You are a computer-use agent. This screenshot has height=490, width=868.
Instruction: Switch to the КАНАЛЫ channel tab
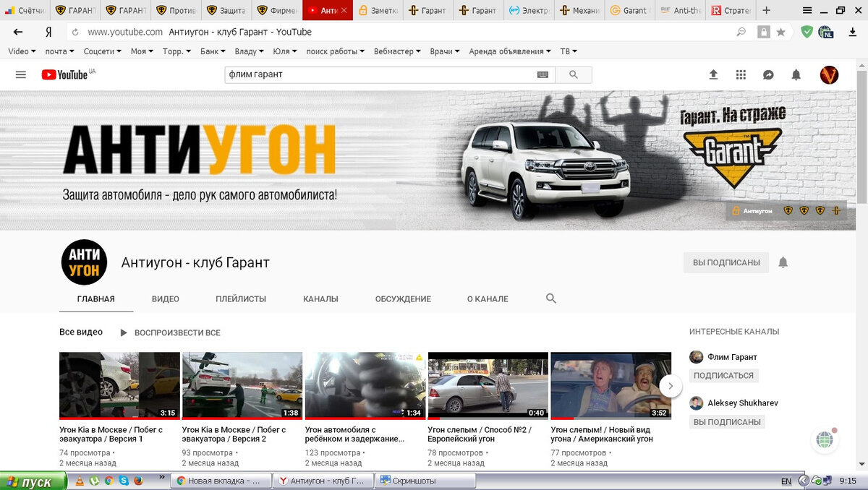pyautogui.click(x=320, y=298)
